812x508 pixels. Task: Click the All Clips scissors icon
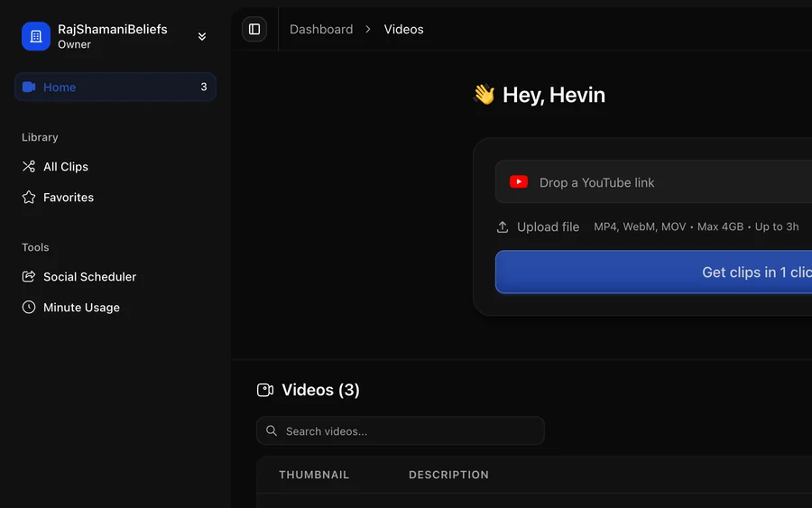coord(29,166)
